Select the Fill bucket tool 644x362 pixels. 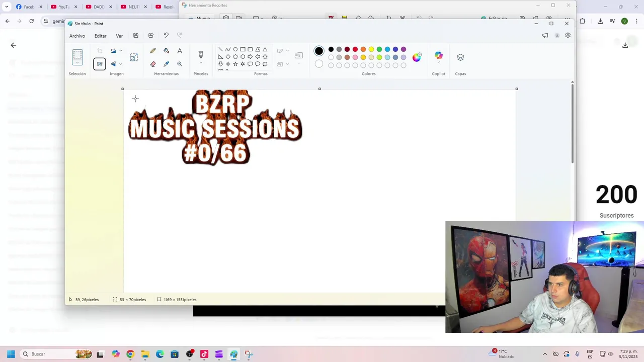point(166,51)
